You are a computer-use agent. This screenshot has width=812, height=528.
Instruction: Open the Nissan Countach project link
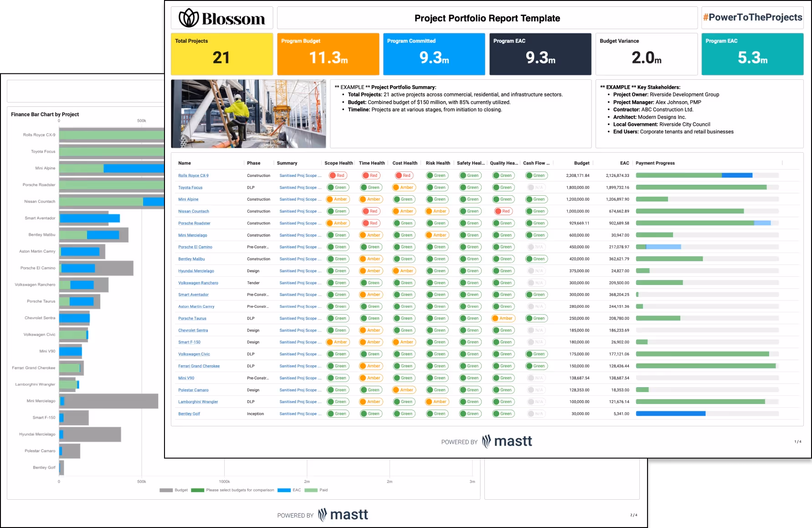[x=194, y=211]
